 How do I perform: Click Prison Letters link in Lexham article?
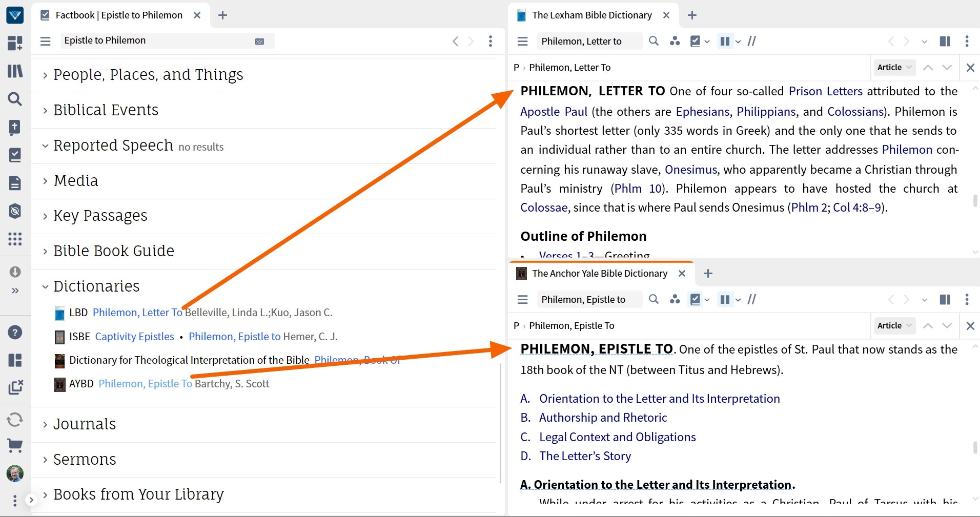pos(826,91)
